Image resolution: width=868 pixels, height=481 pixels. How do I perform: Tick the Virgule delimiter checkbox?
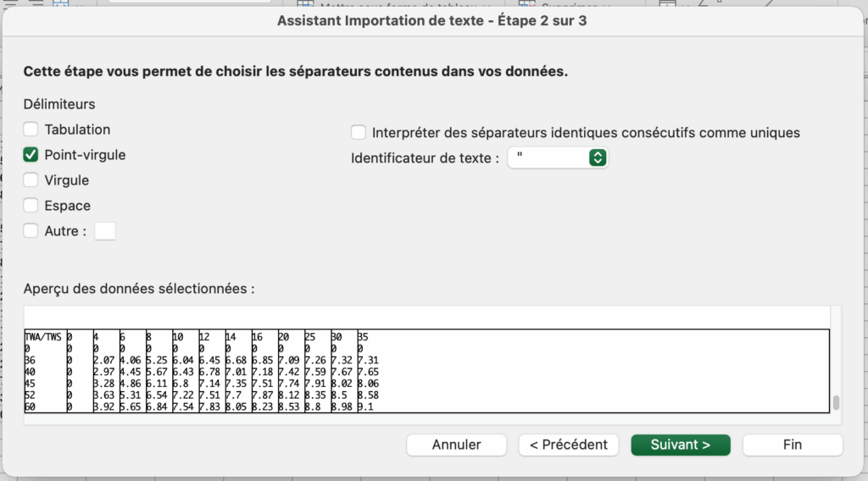31,180
